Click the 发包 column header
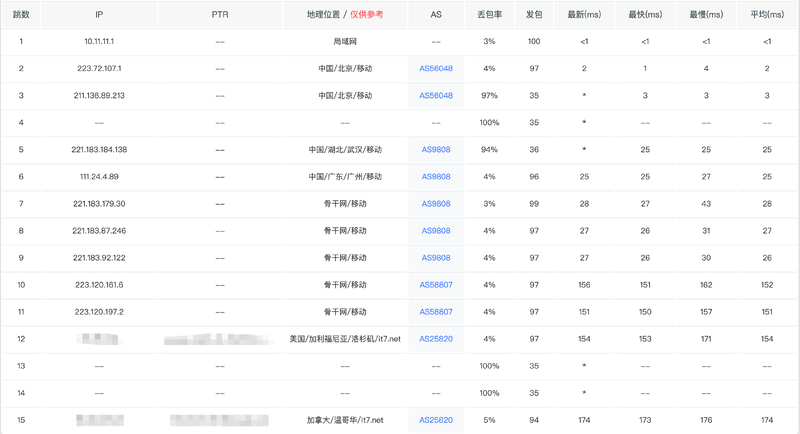The height and width of the screenshot is (434, 800). 534,14
